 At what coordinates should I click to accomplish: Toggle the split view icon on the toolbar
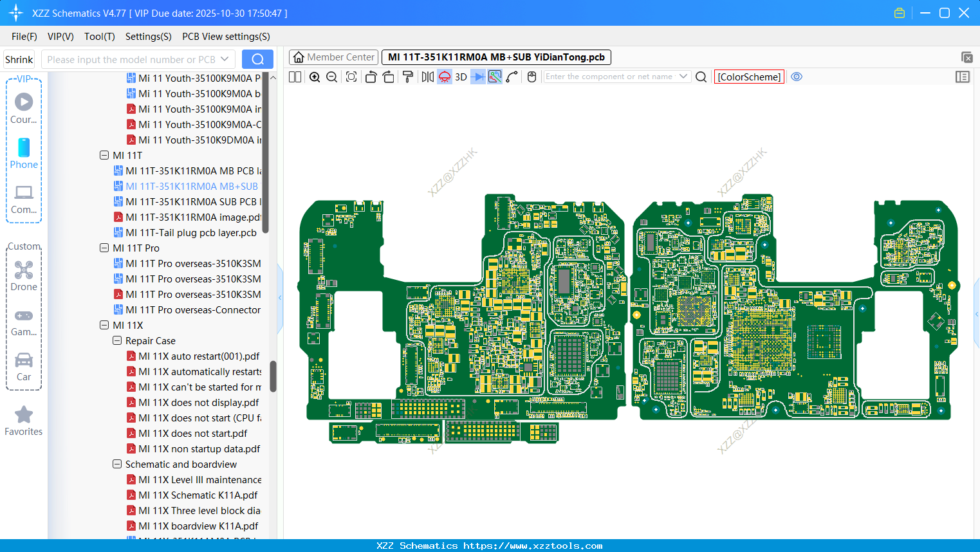tap(295, 77)
